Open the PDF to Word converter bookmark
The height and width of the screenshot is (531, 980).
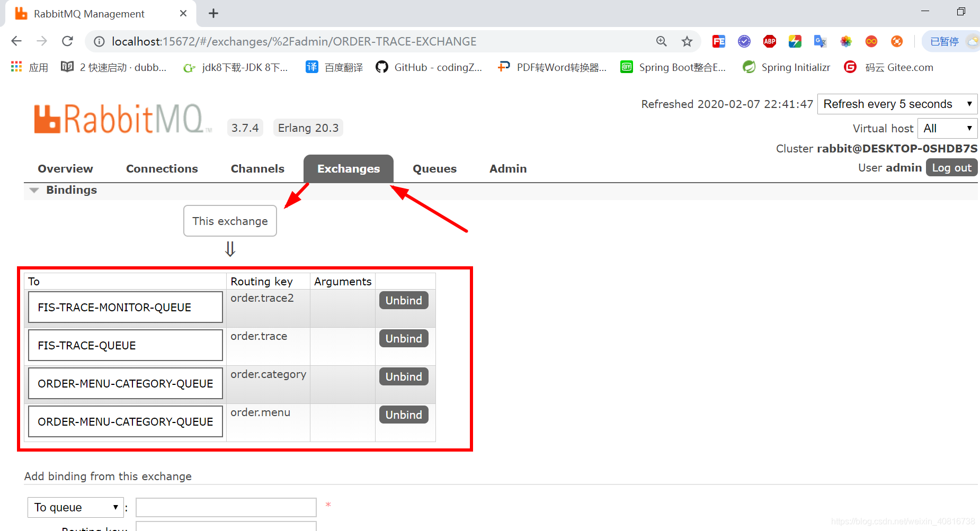click(x=552, y=67)
